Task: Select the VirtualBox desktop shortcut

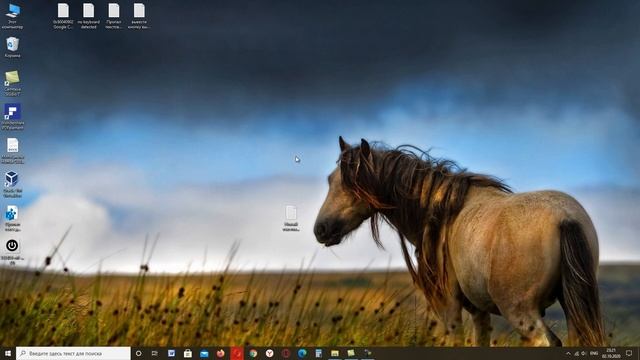Action: pyautogui.click(x=12, y=184)
